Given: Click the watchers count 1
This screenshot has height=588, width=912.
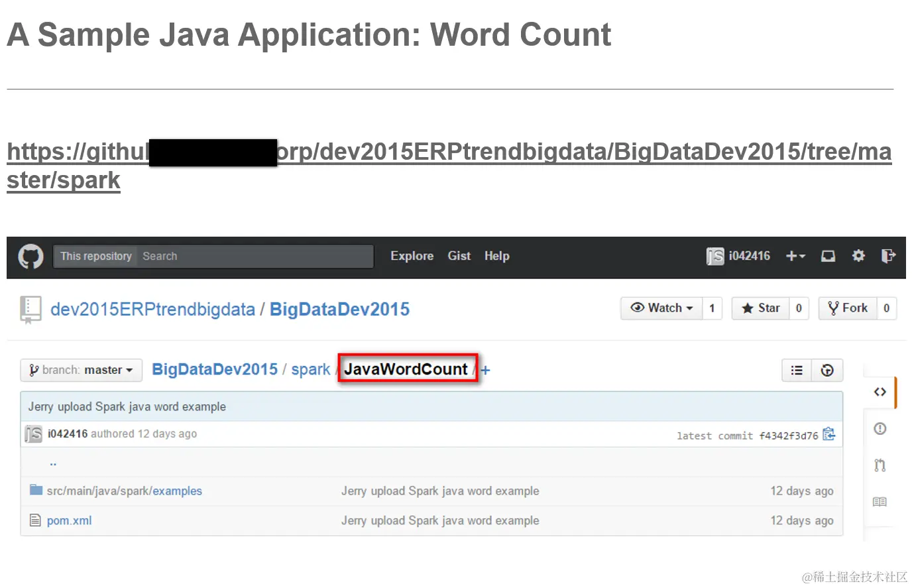Looking at the screenshot, I should (712, 308).
